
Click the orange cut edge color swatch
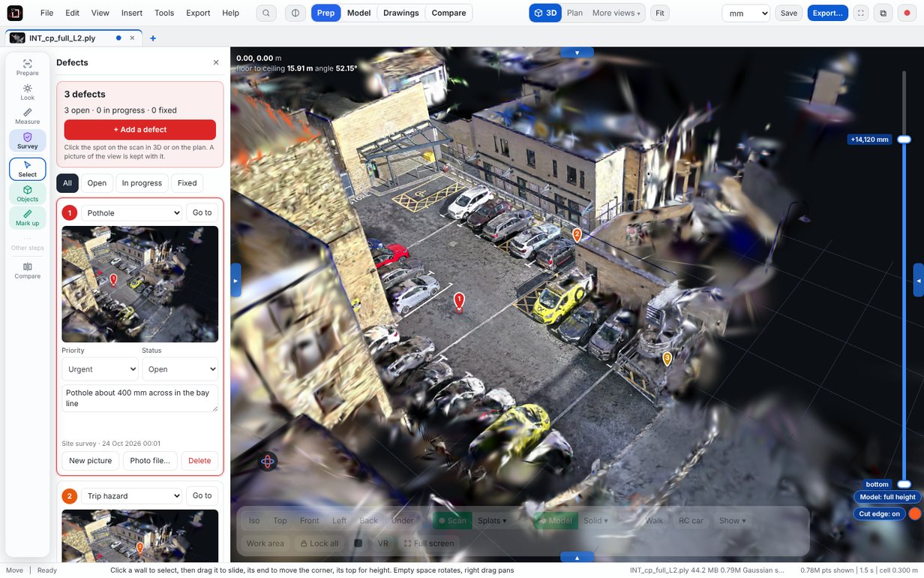(915, 514)
